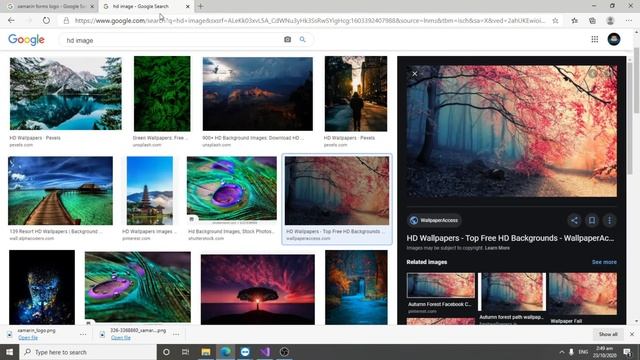Open the Windows notification center
Viewport: 640px width, 360px height.
click(x=627, y=352)
